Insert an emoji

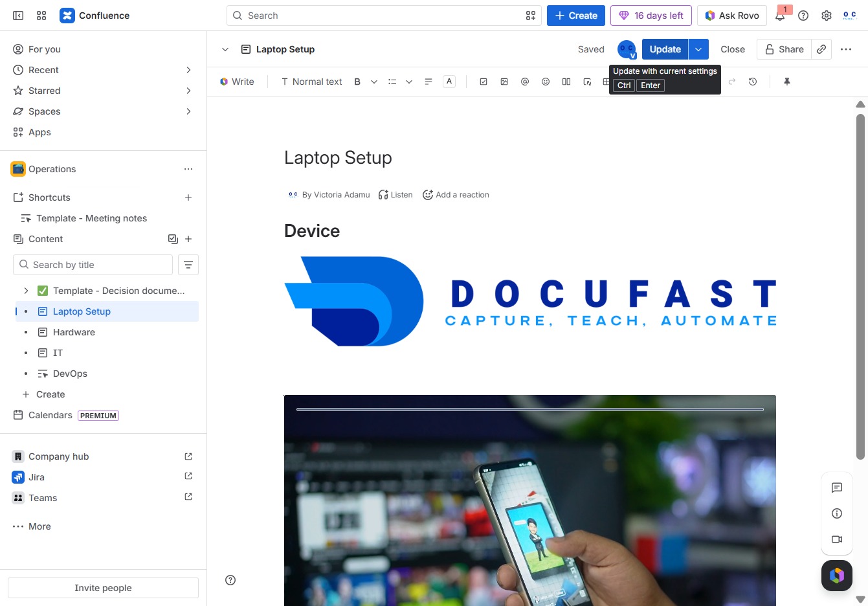[x=546, y=82]
